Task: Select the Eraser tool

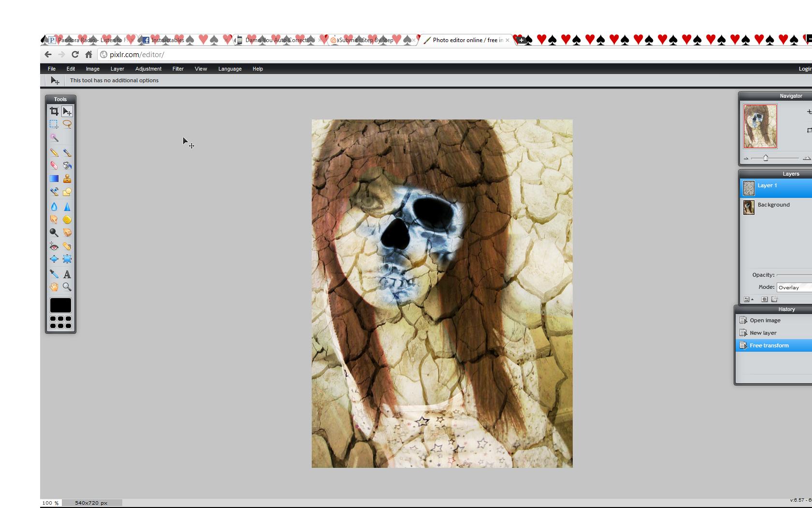Action: [54, 165]
